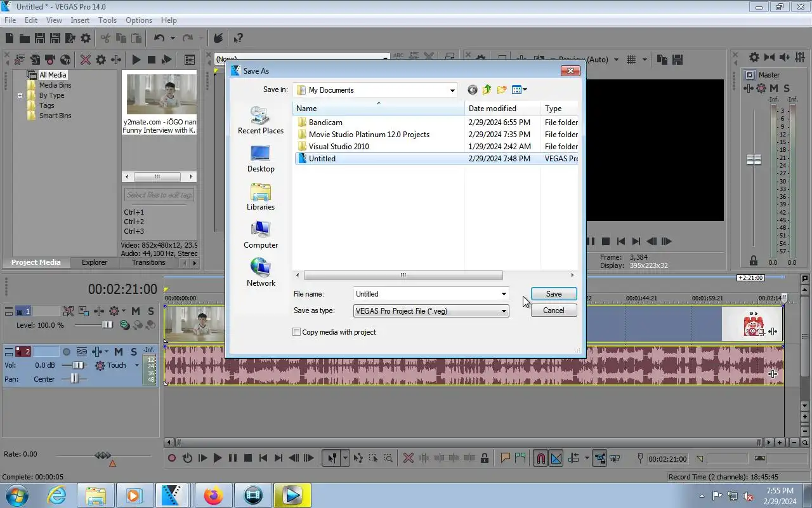812x508 pixels.
Task: Click the Lock Event padlock icon
Action: (x=485, y=458)
